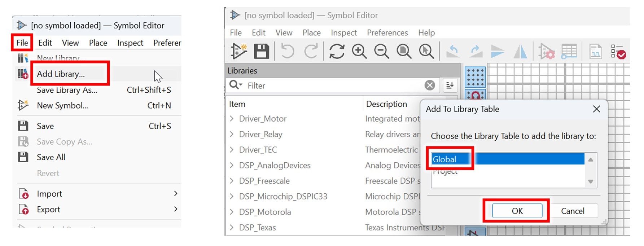The width and height of the screenshot is (644, 246).
Task: Open the File menu in the left window
Action: click(22, 43)
